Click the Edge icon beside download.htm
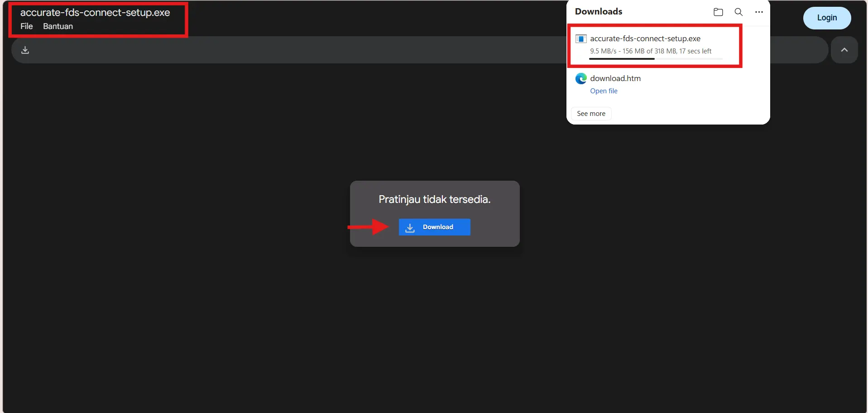868x413 pixels. (x=581, y=78)
